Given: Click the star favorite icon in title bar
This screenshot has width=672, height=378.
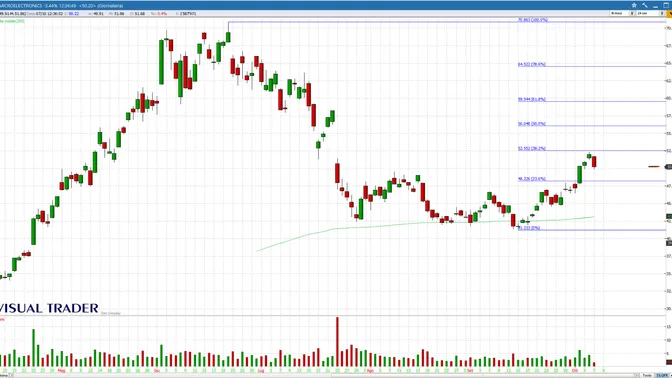Looking at the screenshot, I should [x=634, y=5].
